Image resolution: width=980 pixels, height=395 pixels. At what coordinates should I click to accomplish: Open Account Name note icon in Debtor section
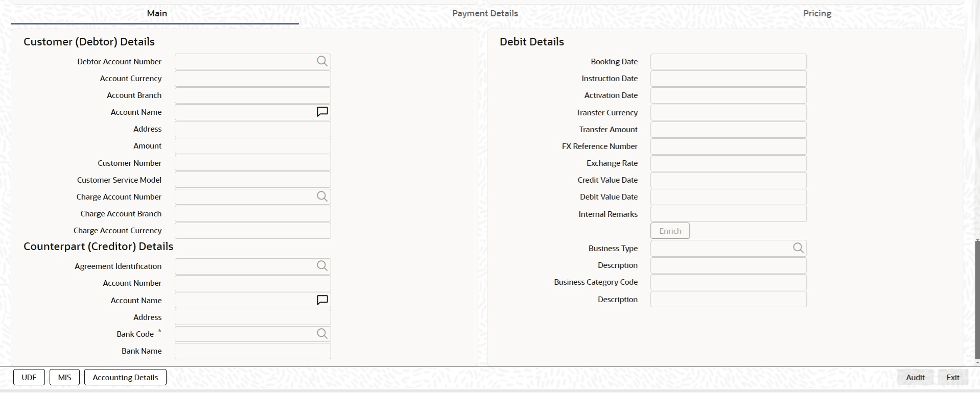322,112
